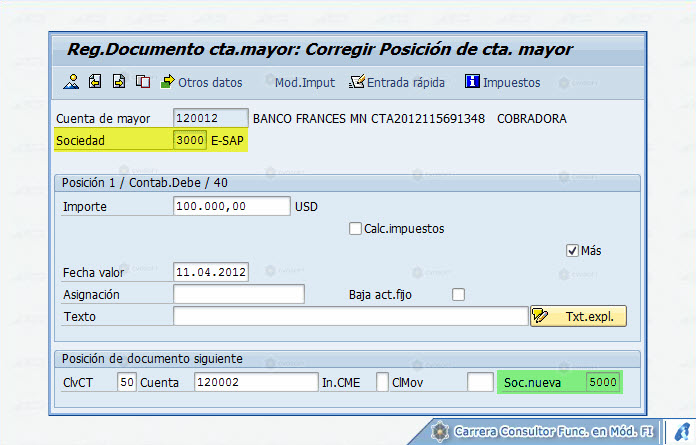
Task: Open Otros datos additional data
Action: (202, 83)
